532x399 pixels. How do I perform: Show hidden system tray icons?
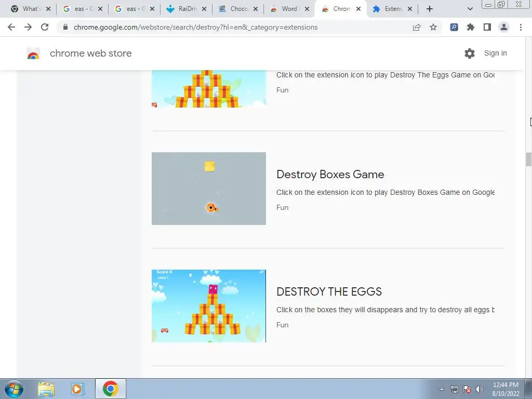[x=442, y=389]
